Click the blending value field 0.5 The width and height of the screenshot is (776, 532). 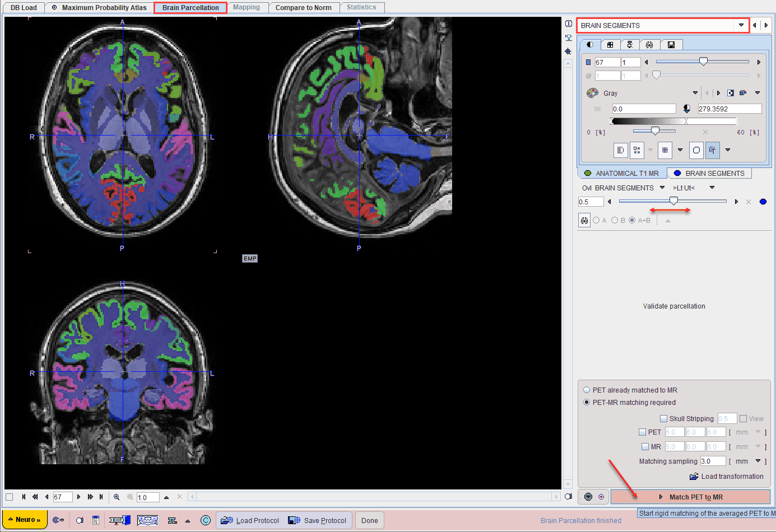pyautogui.click(x=591, y=202)
